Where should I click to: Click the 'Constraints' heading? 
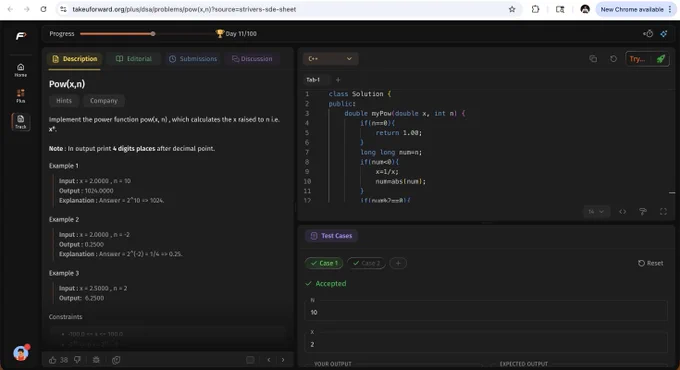[65, 317]
